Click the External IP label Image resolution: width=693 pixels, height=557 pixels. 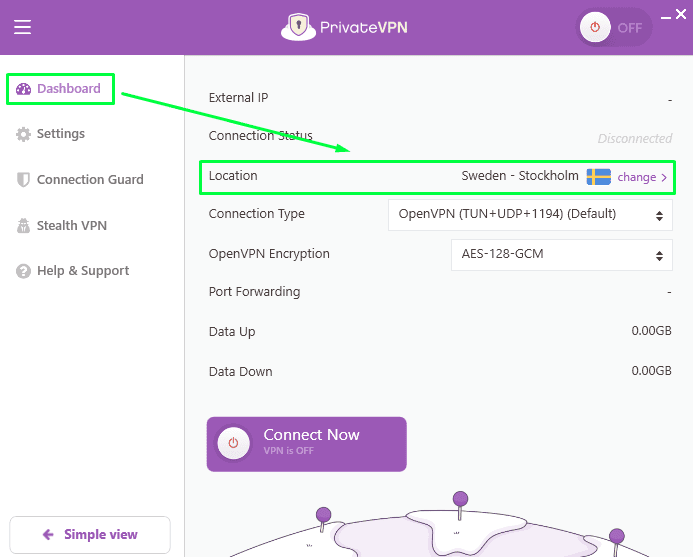238,98
